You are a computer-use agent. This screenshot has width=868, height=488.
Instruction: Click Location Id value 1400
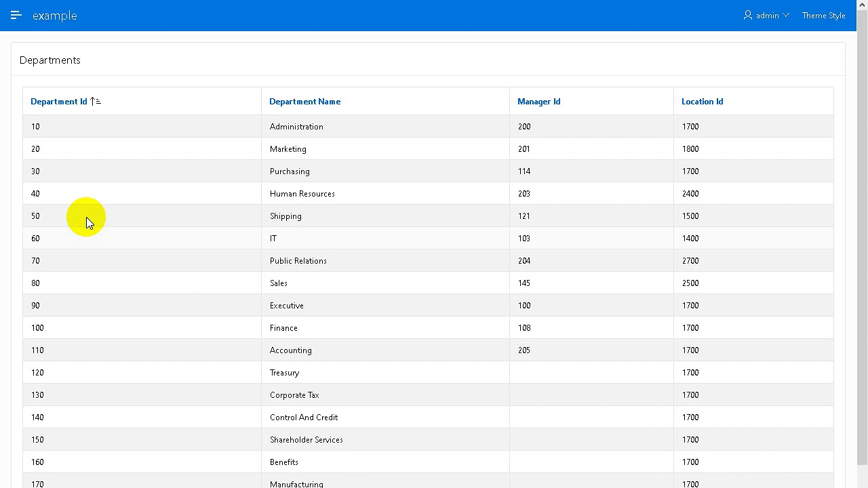pyautogui.click(x=690, y=239)
